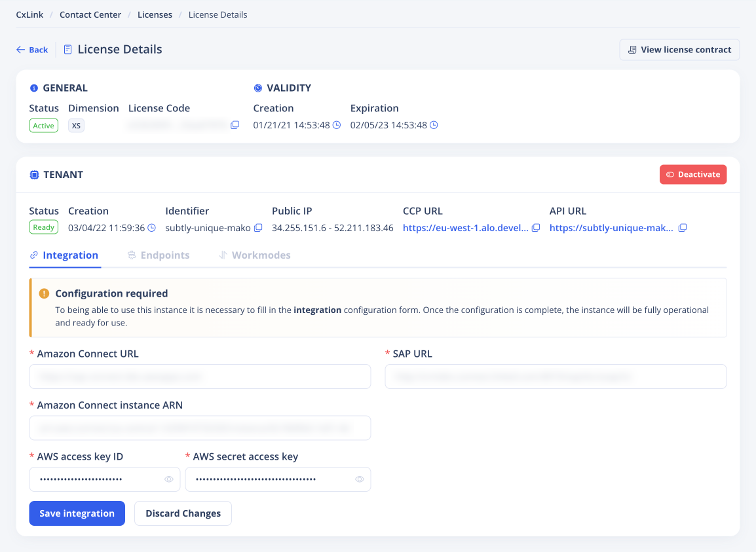This screenshot has width=756, height=552.
Task: Focus the Amazon Connect instance ARN field
Action: tap(200, 428)
